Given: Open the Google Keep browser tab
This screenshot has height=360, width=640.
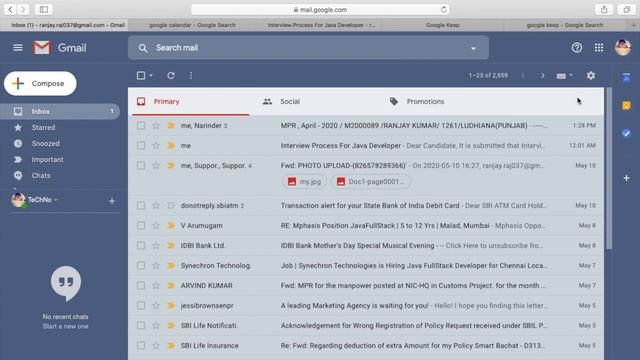Looking at the screenshot, I should pyautogui.click(x=442, y=25).
